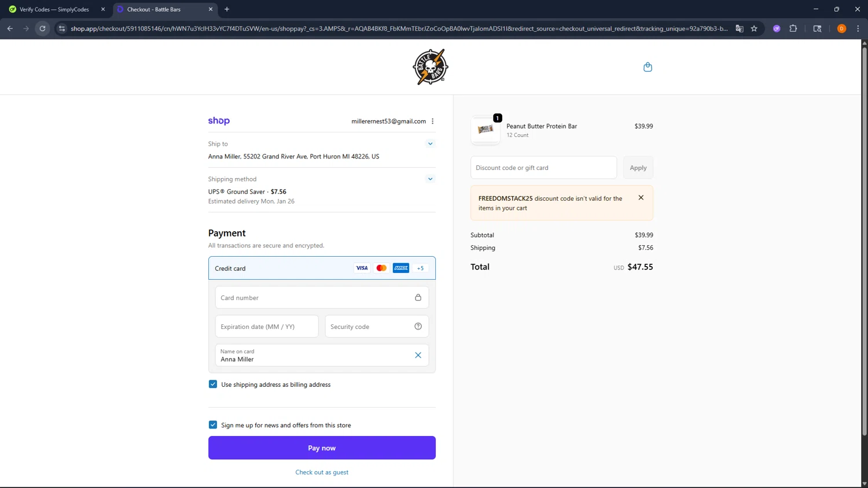Open the Chrome three-dot menu
Image resolution: width=868 pixels, height=488 pixels.
click(858, 28)
